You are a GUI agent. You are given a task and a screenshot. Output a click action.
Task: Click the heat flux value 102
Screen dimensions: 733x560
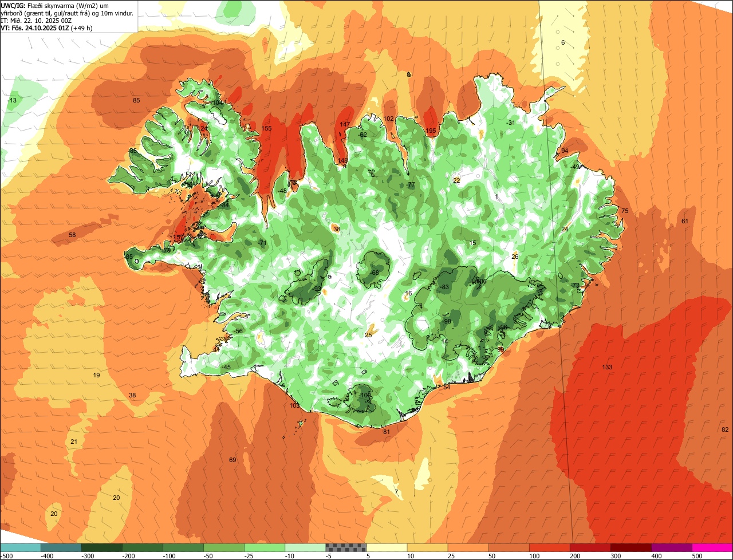pos(388,119)
